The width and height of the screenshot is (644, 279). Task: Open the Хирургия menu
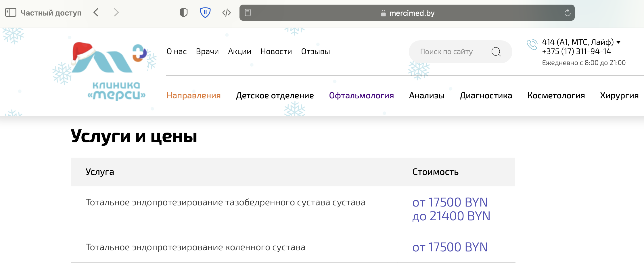[619, 95]
